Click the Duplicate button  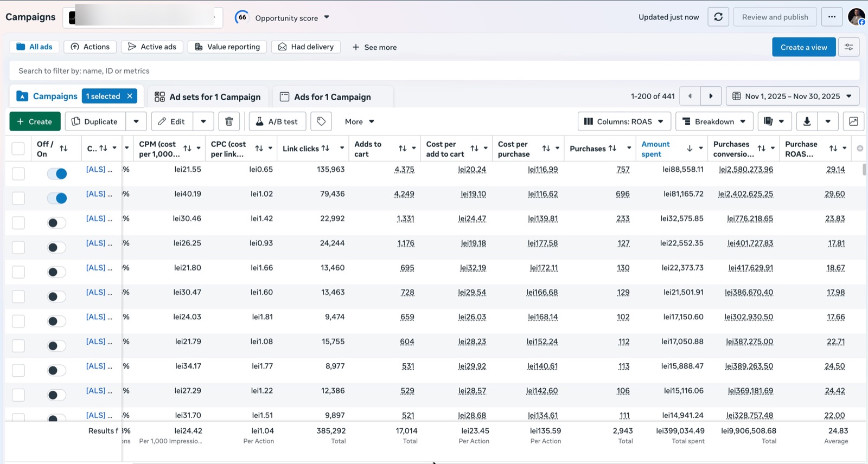pyautogui.click(x=95, y=121)
